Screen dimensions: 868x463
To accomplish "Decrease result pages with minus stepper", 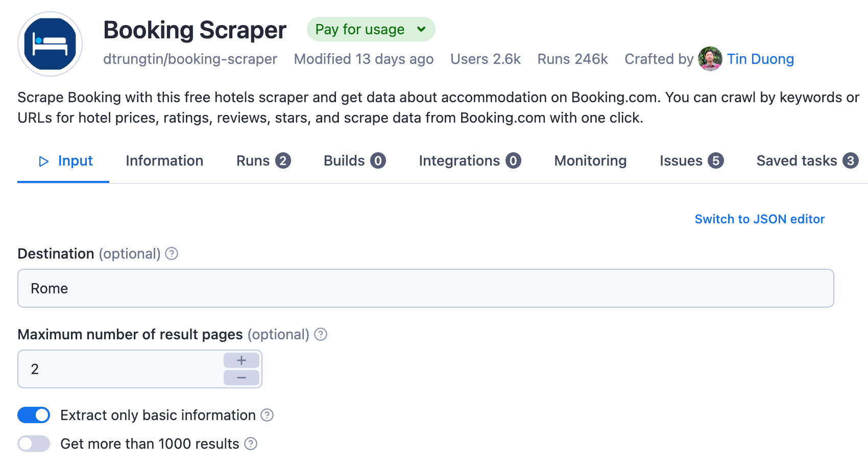I will (242, 378).
